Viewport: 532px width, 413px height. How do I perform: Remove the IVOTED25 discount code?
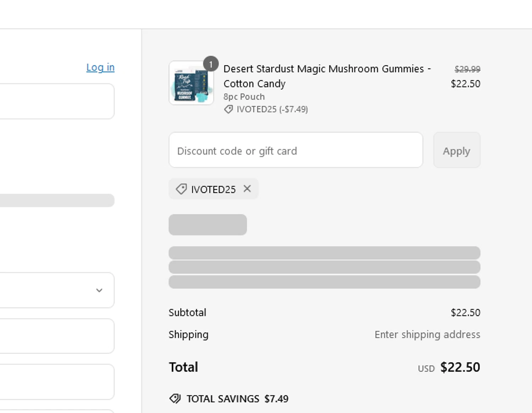point(247,189)
